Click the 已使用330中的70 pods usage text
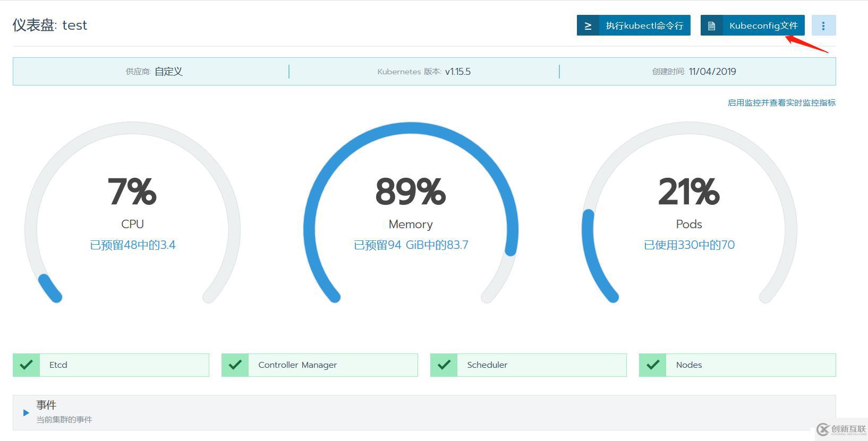Screen dimensions: 868x441 [x=690, y=245]
